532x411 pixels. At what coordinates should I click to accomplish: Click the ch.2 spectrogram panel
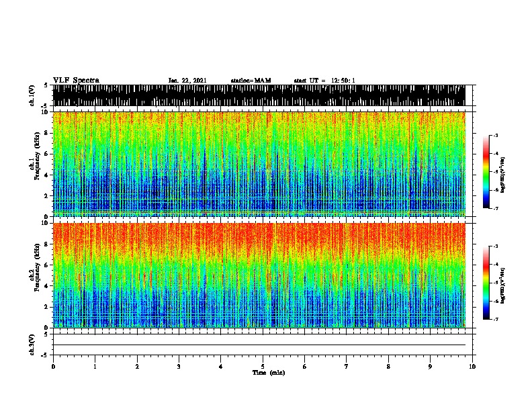click(x=259, y=275)
